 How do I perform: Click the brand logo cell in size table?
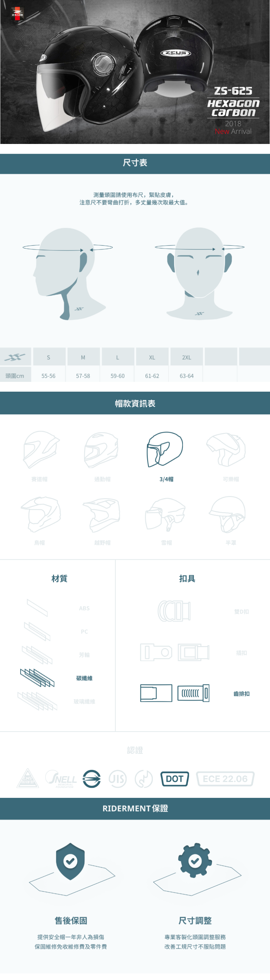click(x=16, y=357)
